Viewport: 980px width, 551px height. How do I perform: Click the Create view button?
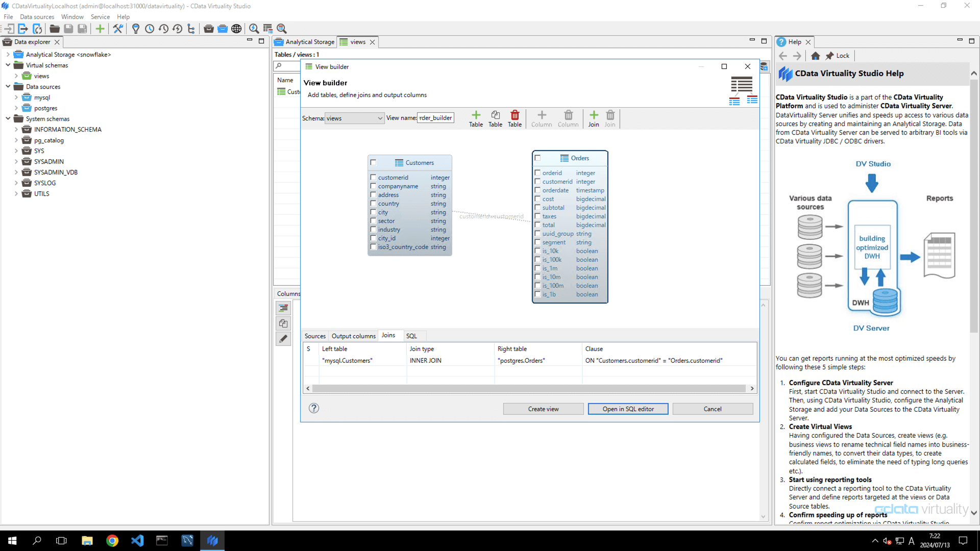(543, 409)
